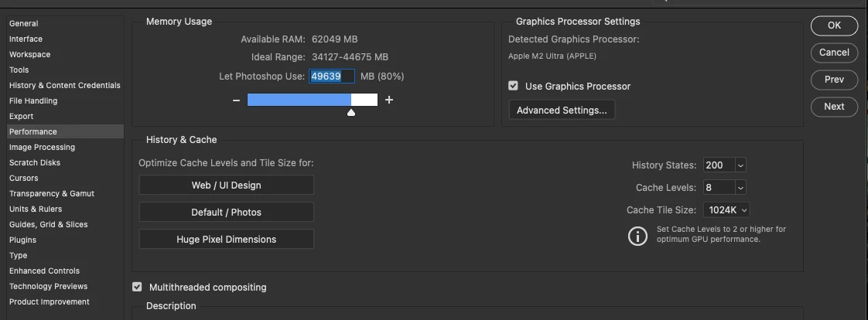The height and width of the screenshot is (320, 868).
Task: Go to Next preferences page
Action: point(834,107)
